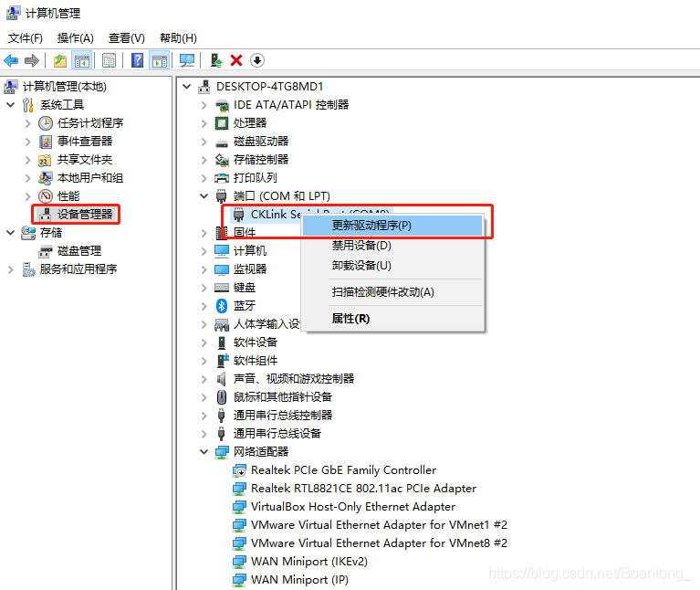Click the monitor icon beside 计算机
The height and width of the screenshot is (590, 700).
(x=222, y=251)
